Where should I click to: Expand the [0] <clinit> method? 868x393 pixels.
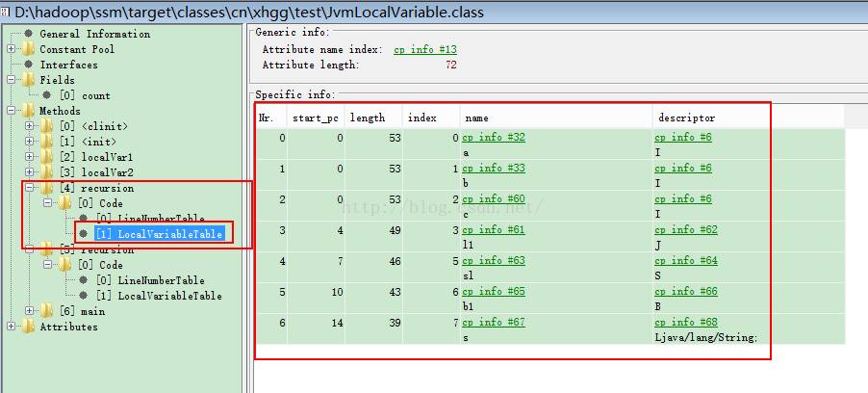pyautogui.click(x=30, y=126)
